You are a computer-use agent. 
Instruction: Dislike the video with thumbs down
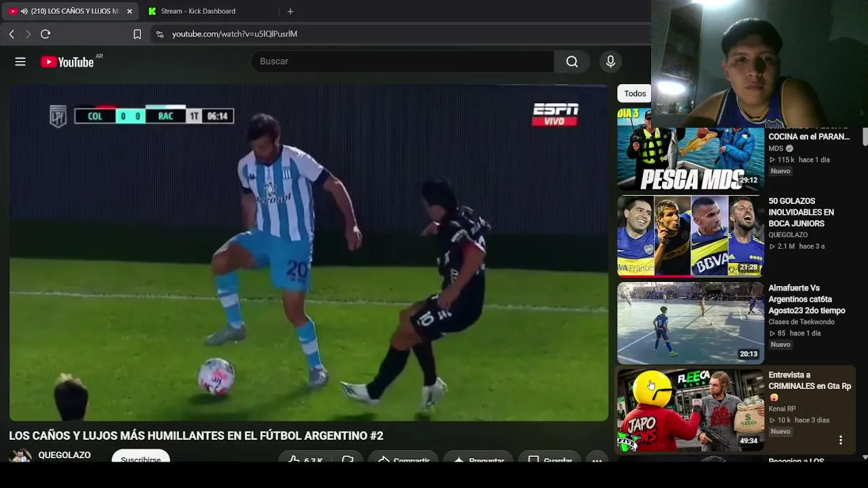(x=347, y=460)
